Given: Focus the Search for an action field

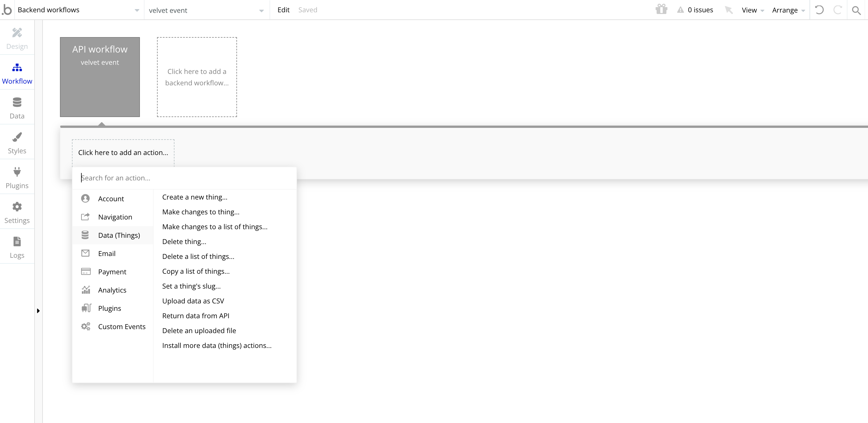Looking at the screenshot, I should [x=184, y=178].
